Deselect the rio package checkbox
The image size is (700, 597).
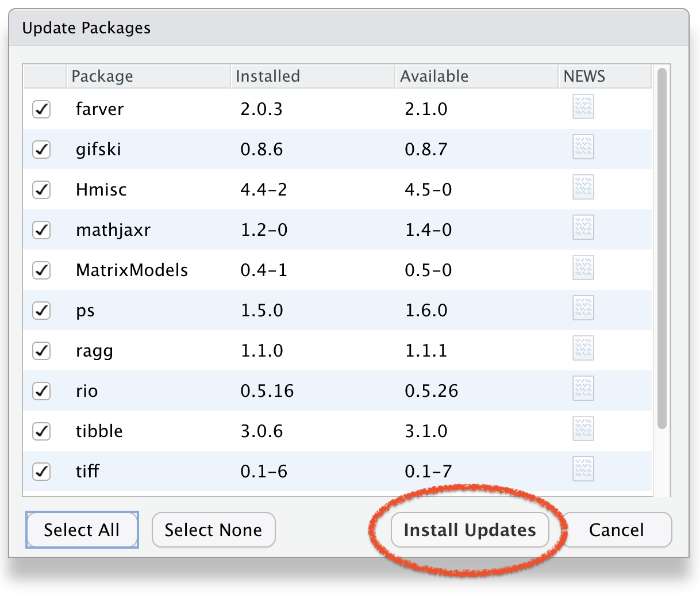point(41,391)
